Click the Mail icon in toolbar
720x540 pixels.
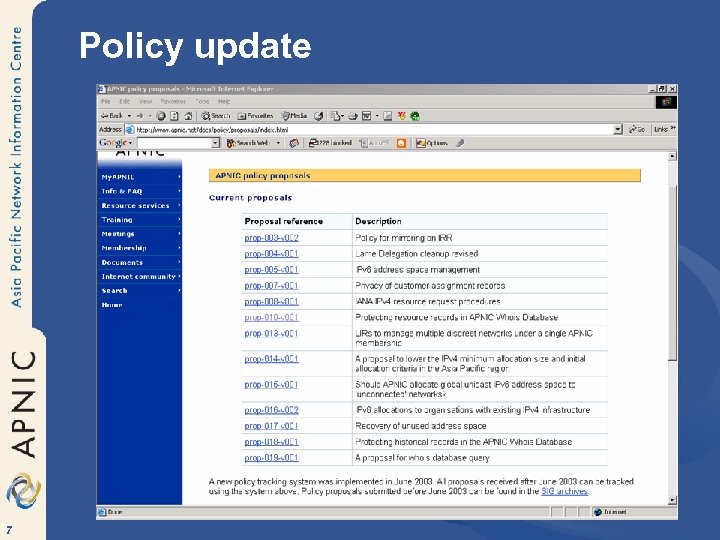pyautogui.click(x=336, y=116)
